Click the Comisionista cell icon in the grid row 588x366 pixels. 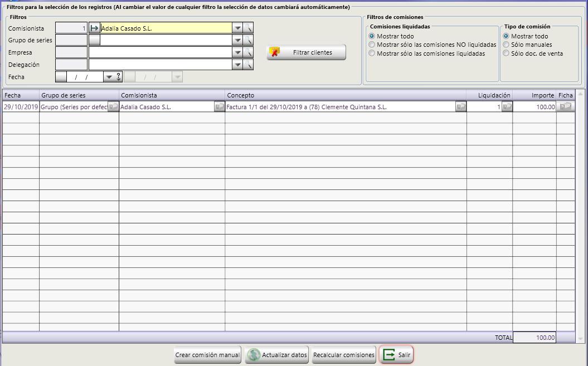(219, 107)
